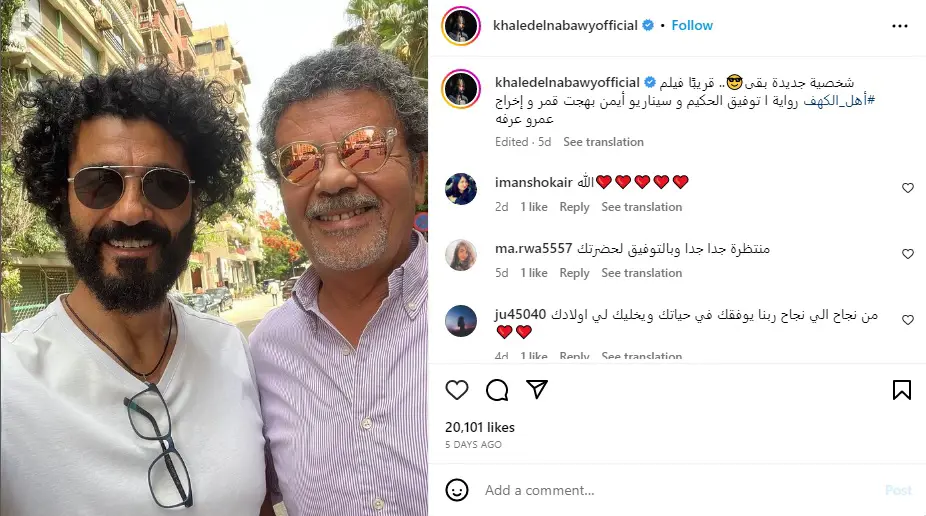Like imanshokair's comment heart
926x516 pixels.
[908, 188]
